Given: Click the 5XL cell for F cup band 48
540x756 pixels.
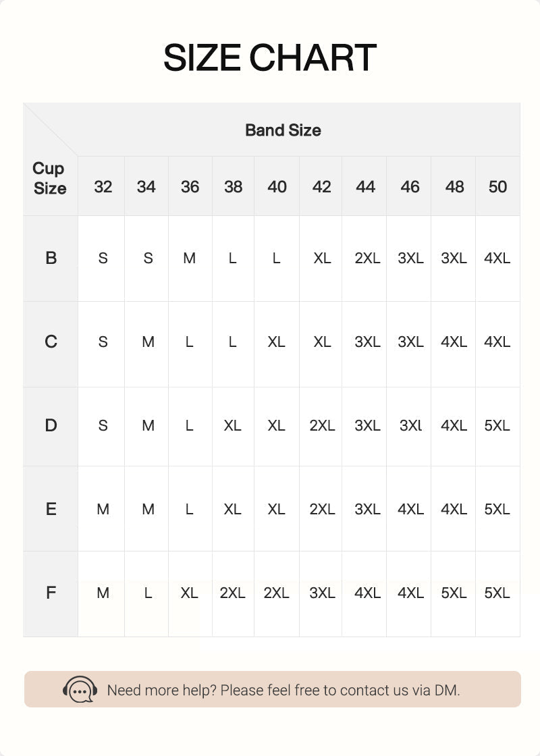Looking at the screenshot, I should [454, 593].
